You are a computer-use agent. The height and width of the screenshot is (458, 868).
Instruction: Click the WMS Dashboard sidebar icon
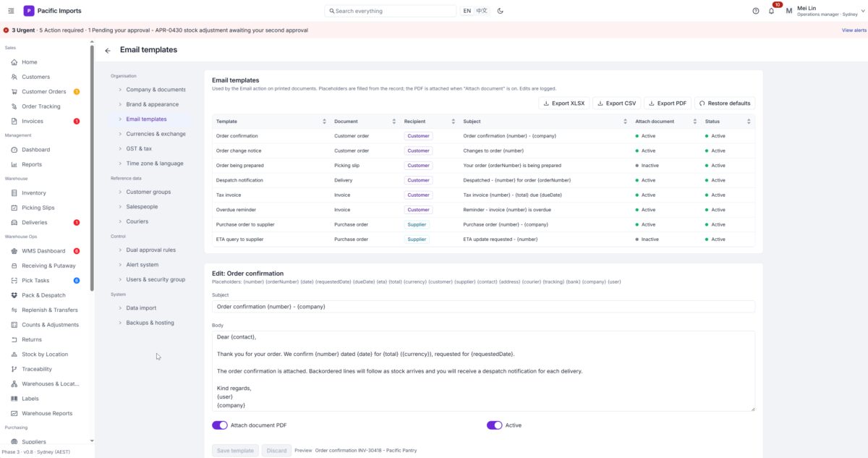(x=14, y=251)
